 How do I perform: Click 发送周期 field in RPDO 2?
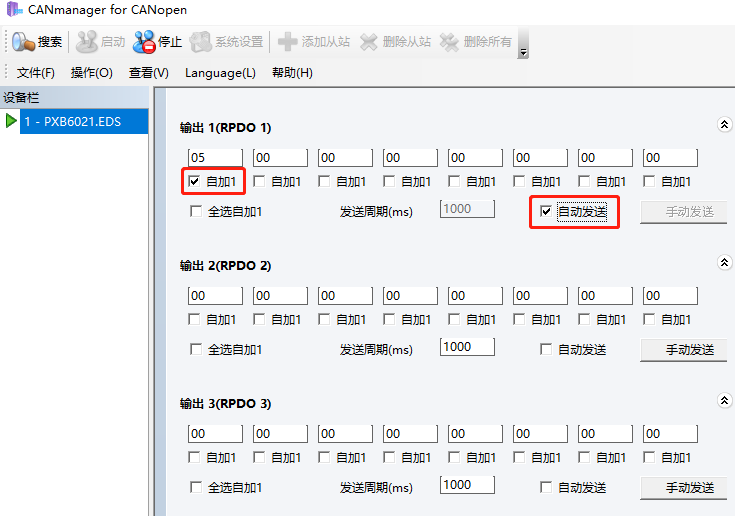click(x=468, y=347)
